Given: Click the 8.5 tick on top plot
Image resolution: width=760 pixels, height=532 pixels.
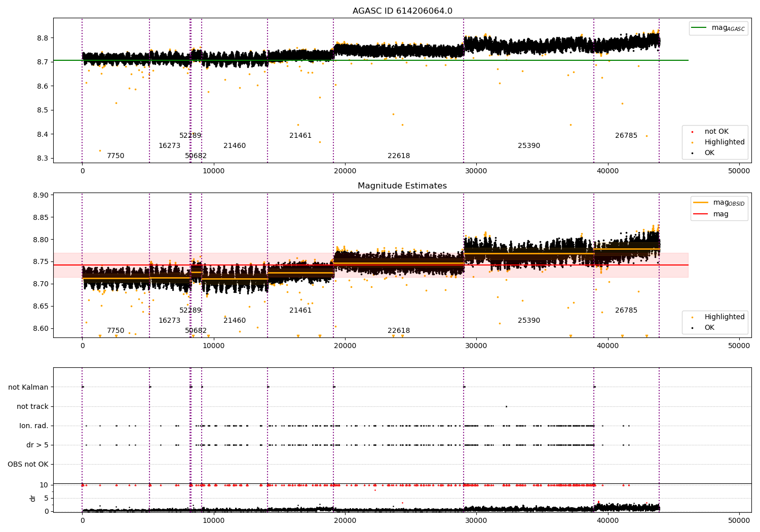Looking at the screenshot, I should [42, 110].
